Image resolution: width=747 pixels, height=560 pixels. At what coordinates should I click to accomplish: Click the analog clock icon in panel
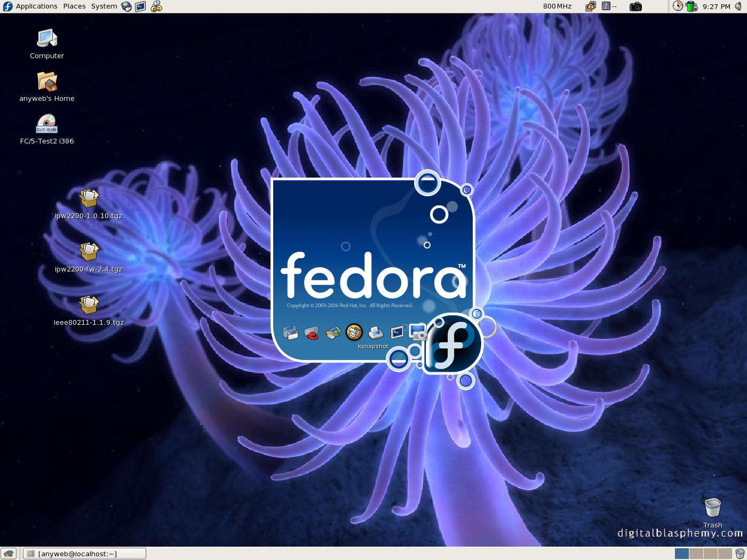click(678, 6)
